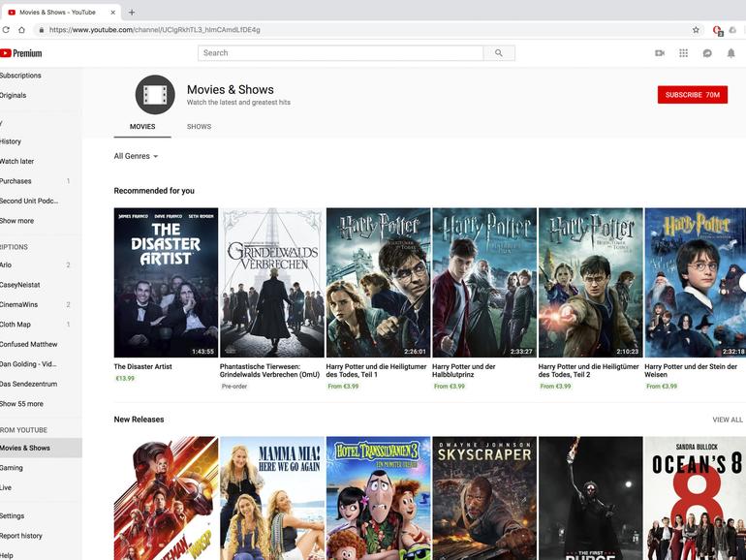Open the Confused Matthew subscription channel
746x560 pixels.
tap(28, 345)
